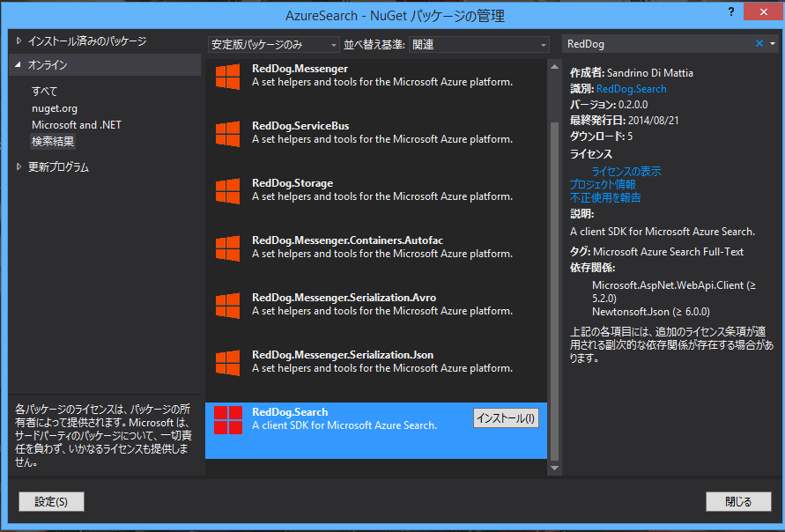Click the インストール(I) button
Image resolution: width=785 pixels, height=532 pixels.
[506, 417]
